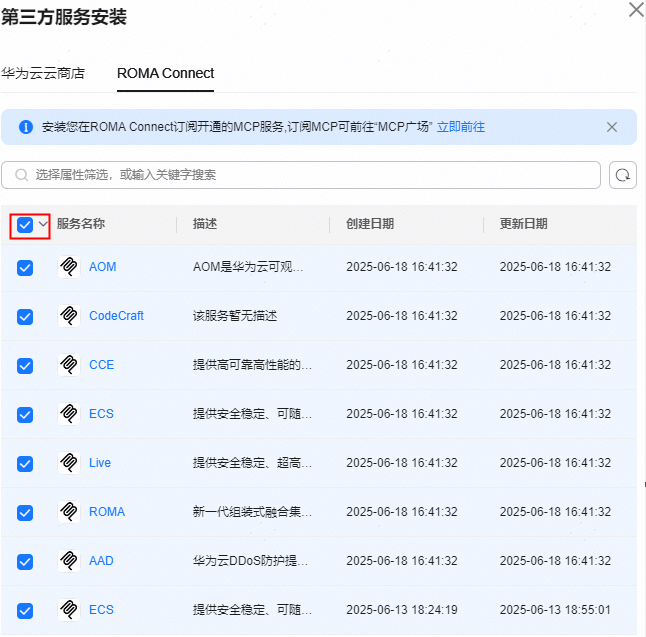Open the CCE service name link
Screen dimensions: 646x637
[x=101, y=365]
